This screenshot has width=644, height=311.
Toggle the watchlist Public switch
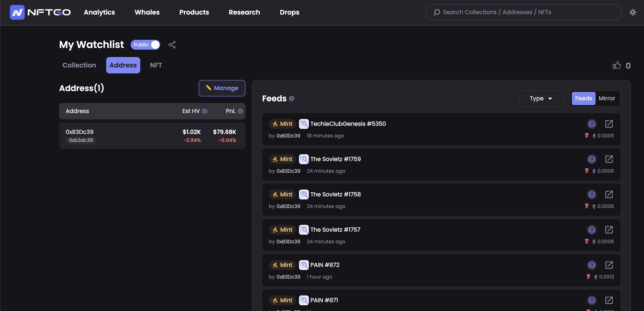[145, 45]
